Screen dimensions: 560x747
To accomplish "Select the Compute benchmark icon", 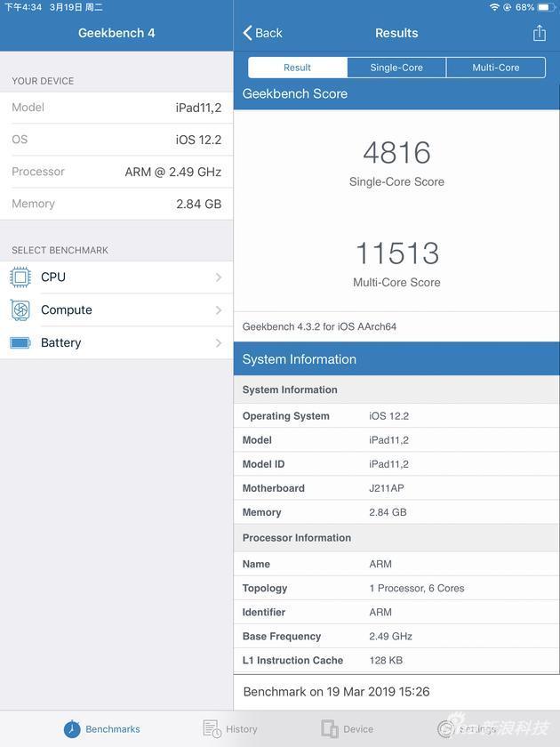I will pos(20,310).
